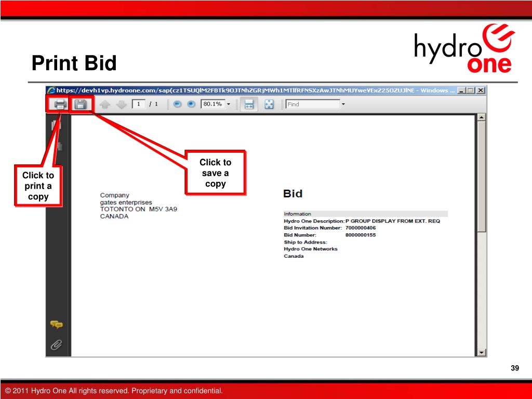Click the Internet Explorer icon in title bar
The width and height of the screenshot is (532, 399).
(51, 90)
